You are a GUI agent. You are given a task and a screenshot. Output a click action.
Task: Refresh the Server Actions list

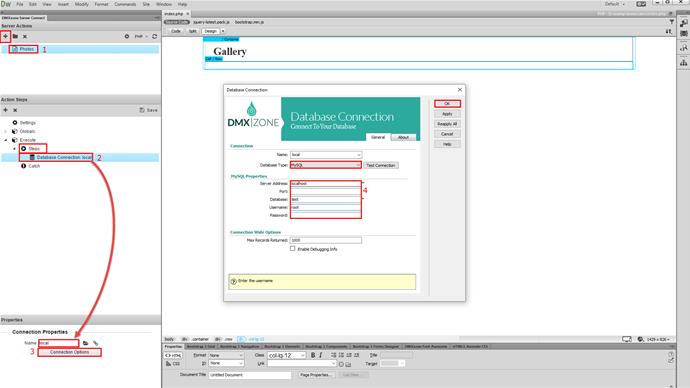154,37
